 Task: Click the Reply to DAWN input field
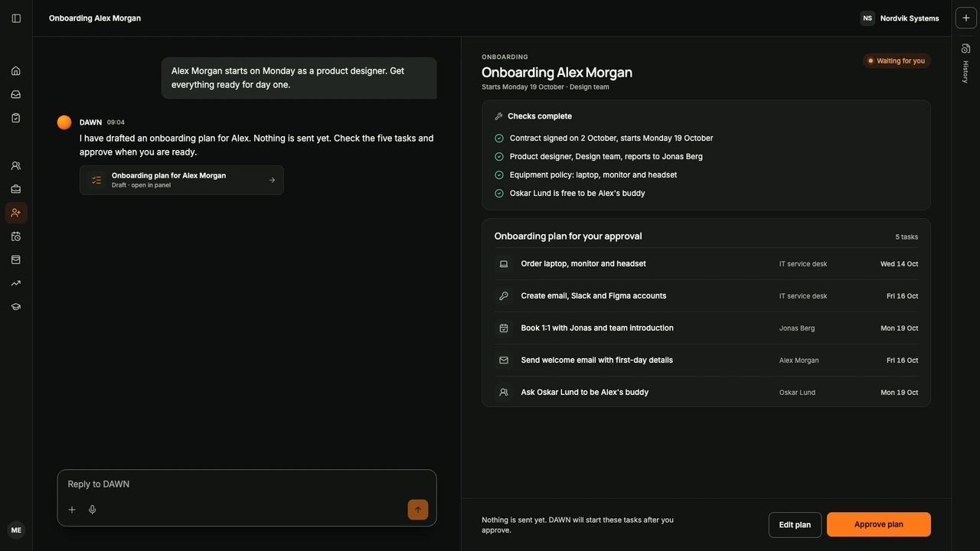tap(247, 484)
